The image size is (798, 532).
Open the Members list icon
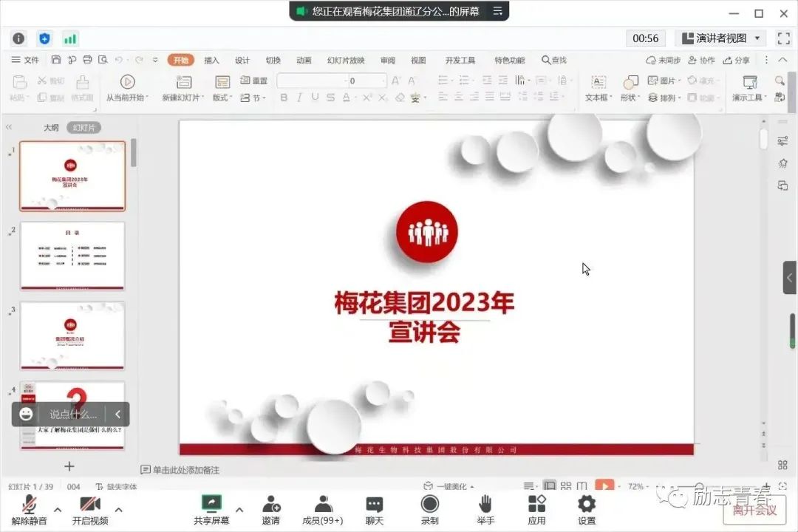(323, 504)
